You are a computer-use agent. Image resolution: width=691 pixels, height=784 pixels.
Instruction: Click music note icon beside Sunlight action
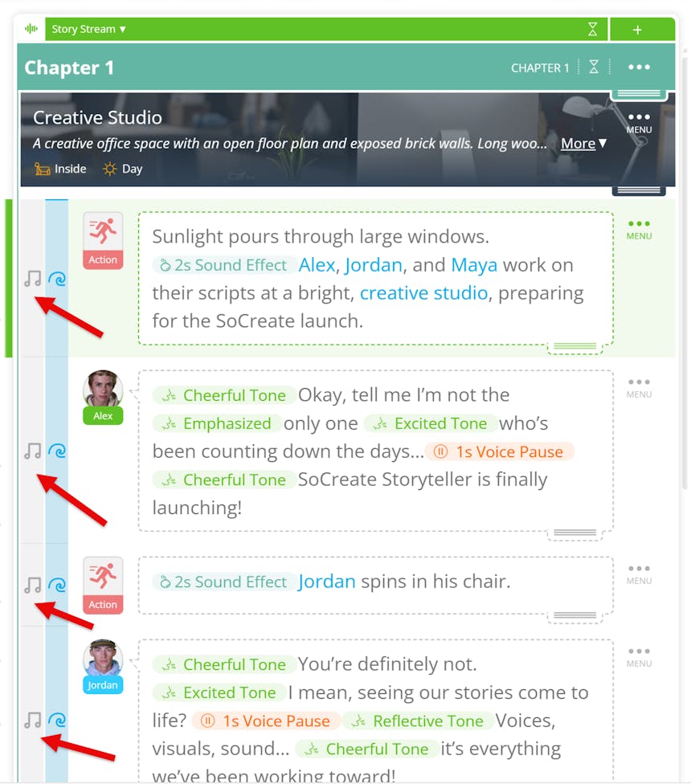[33, 279]
